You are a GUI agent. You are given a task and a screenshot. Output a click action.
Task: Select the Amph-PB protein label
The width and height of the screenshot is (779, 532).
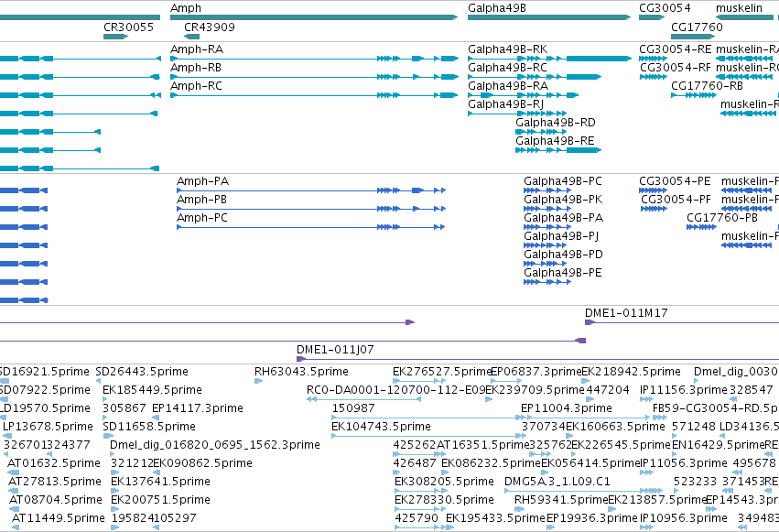(x=201, y=200)
